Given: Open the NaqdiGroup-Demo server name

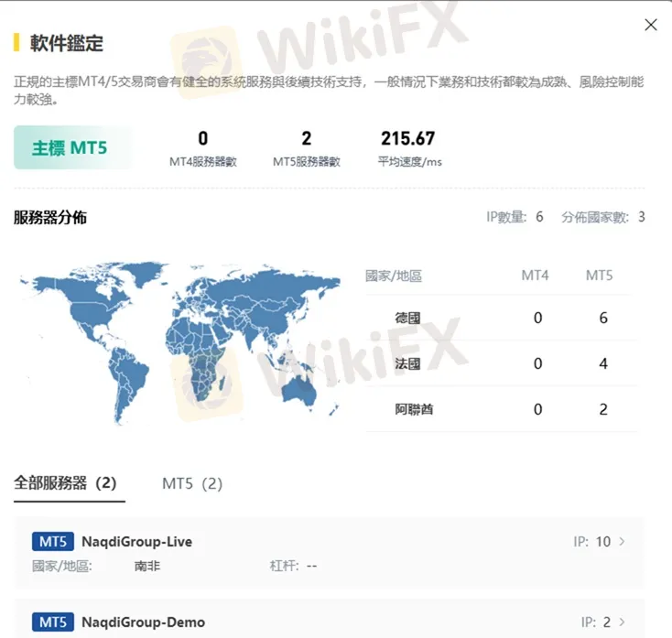Looking at the screenshot, I should [x=143, y=622].
